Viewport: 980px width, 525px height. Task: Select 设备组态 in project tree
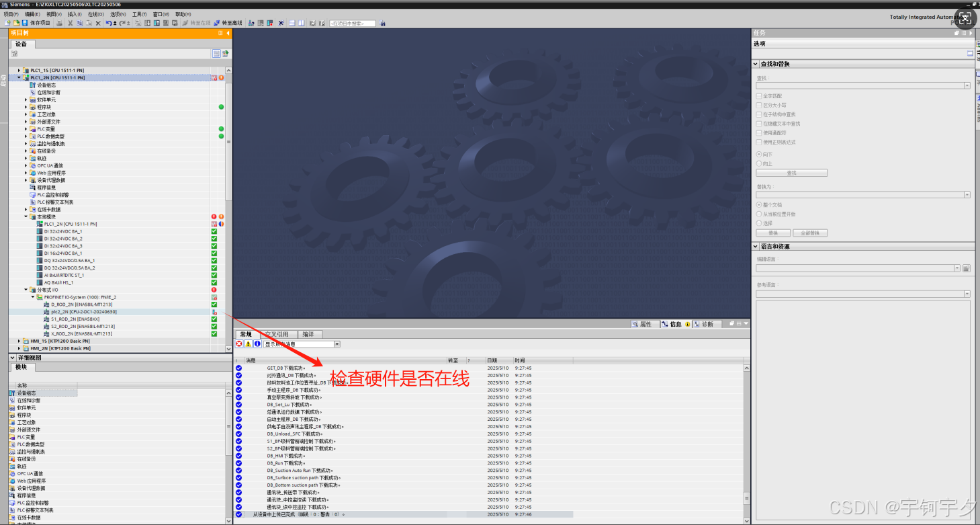[46, 85]
